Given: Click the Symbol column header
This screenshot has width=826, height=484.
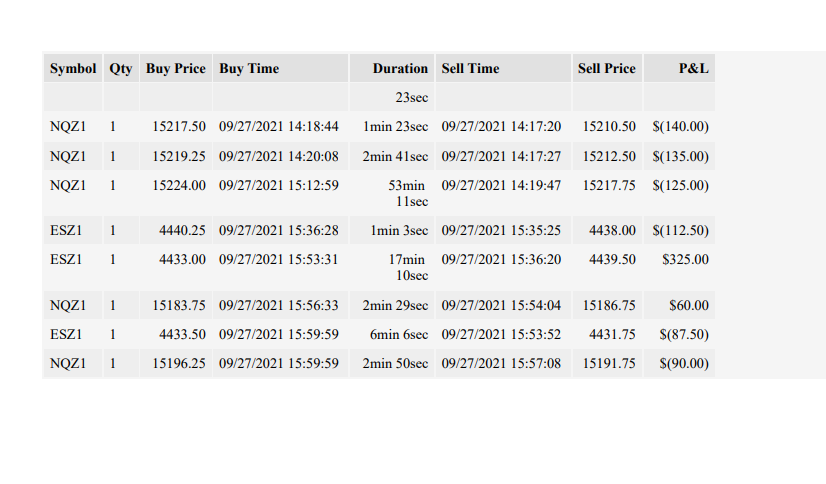Looking at the screenshot, I should [x=73, y=68].
